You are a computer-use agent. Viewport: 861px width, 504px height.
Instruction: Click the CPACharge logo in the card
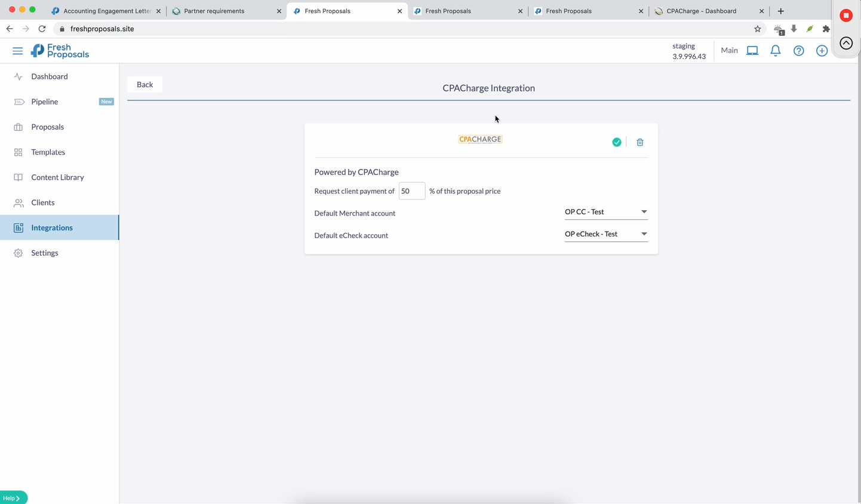(481, 139)
